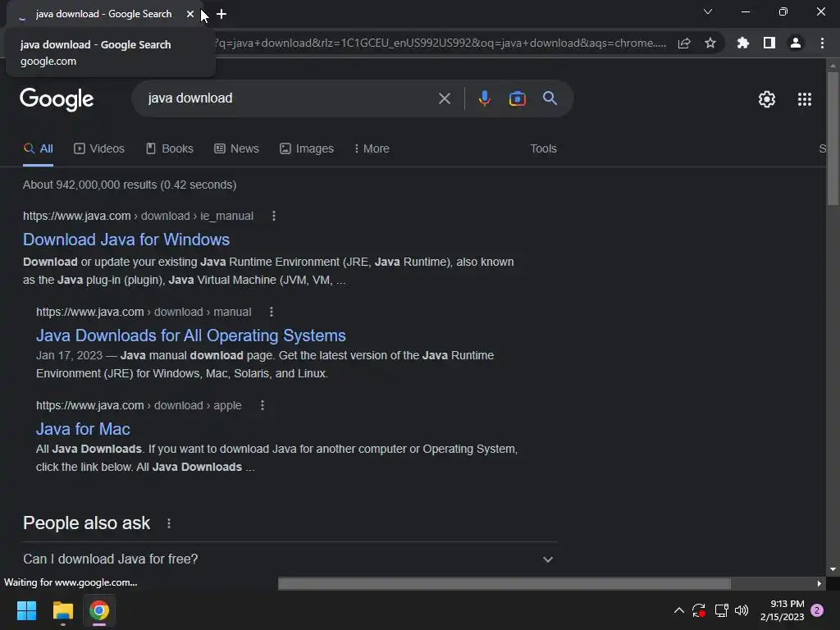
Task: Click the java.com download ie_manual URL
Action: [x=138, y=216]
